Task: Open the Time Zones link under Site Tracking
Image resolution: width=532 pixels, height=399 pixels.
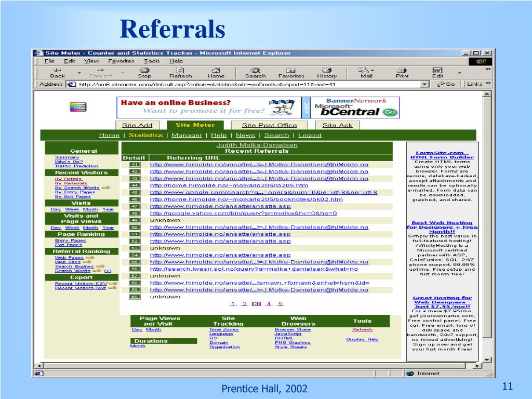Action: [224, 329]
